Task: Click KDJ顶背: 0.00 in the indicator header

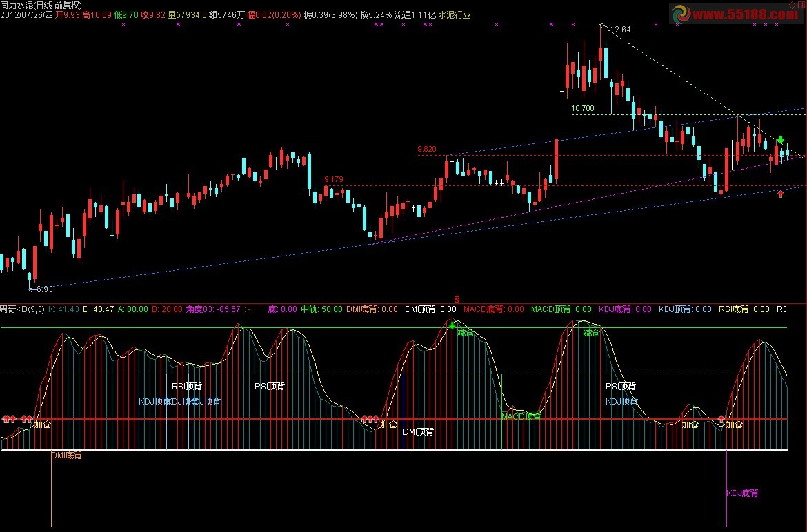Action: point(685,309)
